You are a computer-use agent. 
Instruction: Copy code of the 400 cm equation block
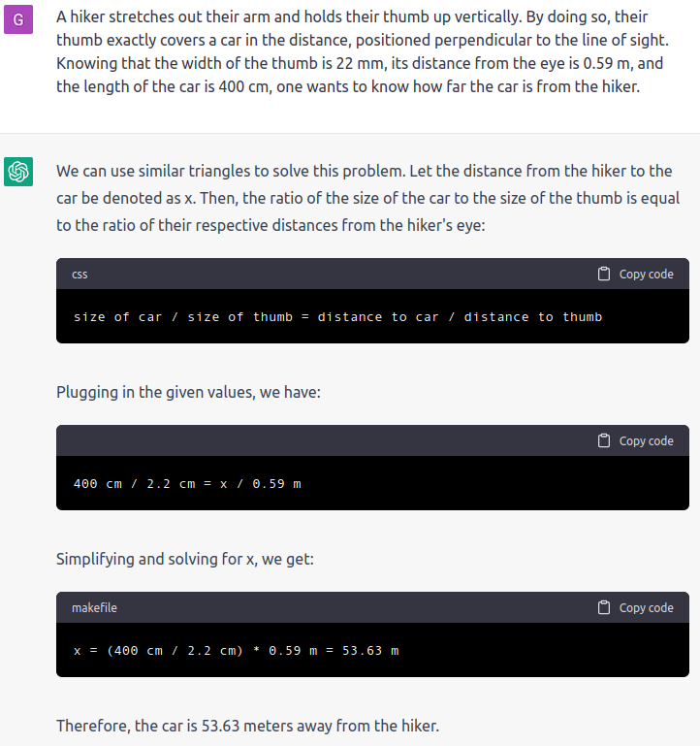pos(635,440)
